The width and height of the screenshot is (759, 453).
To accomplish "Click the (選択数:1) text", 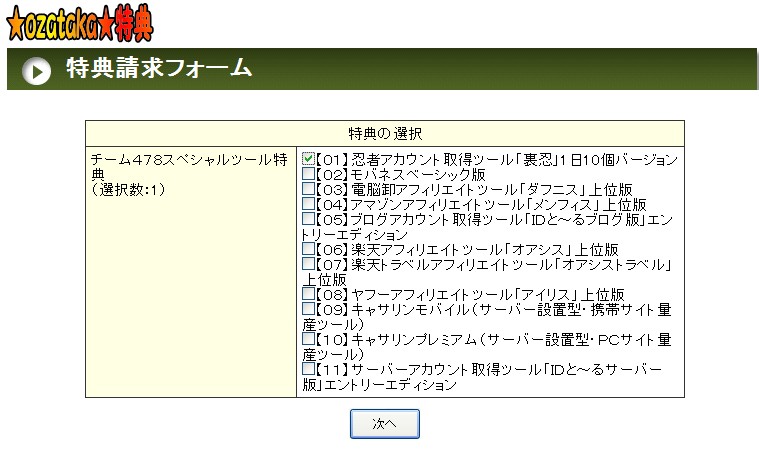I will tap(126, 189).
